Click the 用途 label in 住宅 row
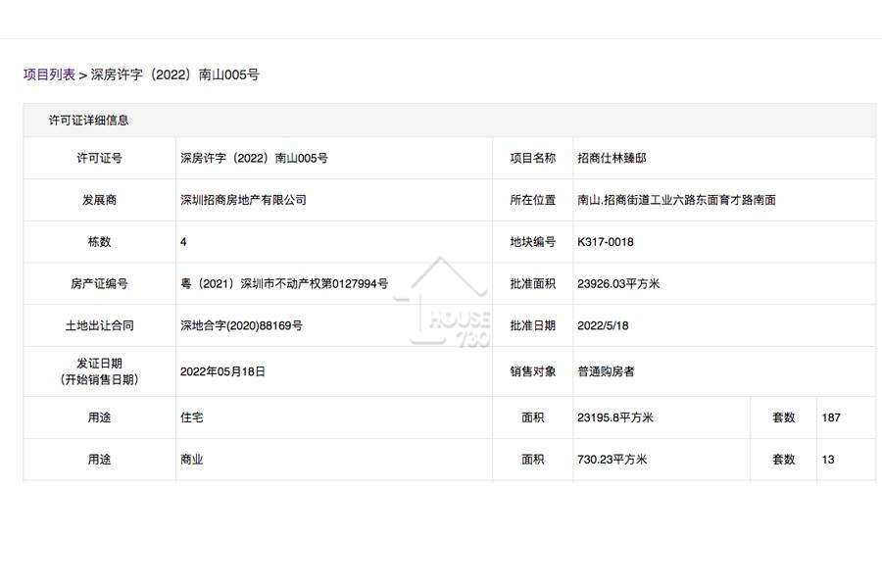 click(100, 417)
